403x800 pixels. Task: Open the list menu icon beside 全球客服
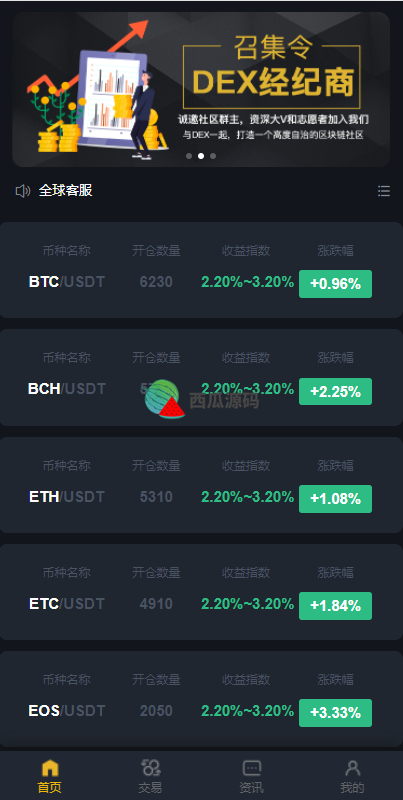click(384, 191)
